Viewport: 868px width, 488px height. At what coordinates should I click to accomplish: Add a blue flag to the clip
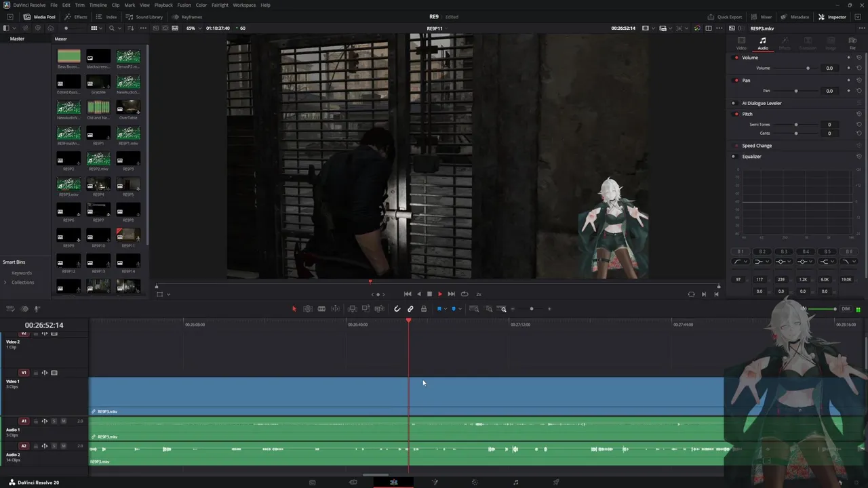click(x=439, y=309)
